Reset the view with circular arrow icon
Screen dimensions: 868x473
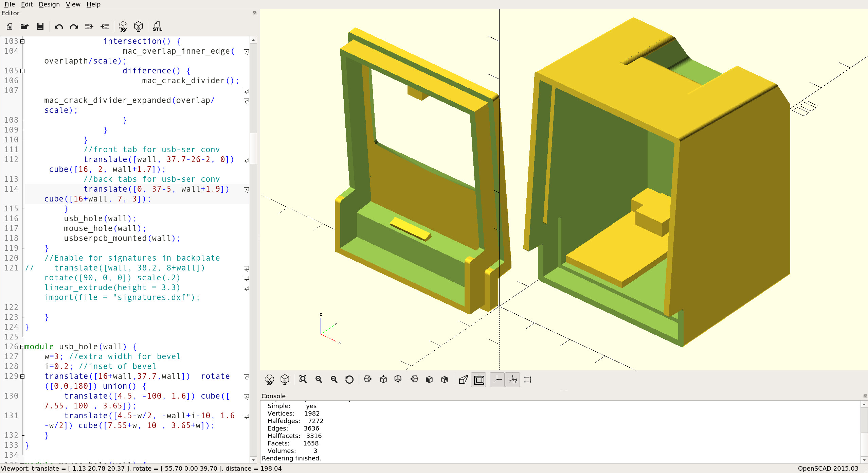[x=349, y=379]
